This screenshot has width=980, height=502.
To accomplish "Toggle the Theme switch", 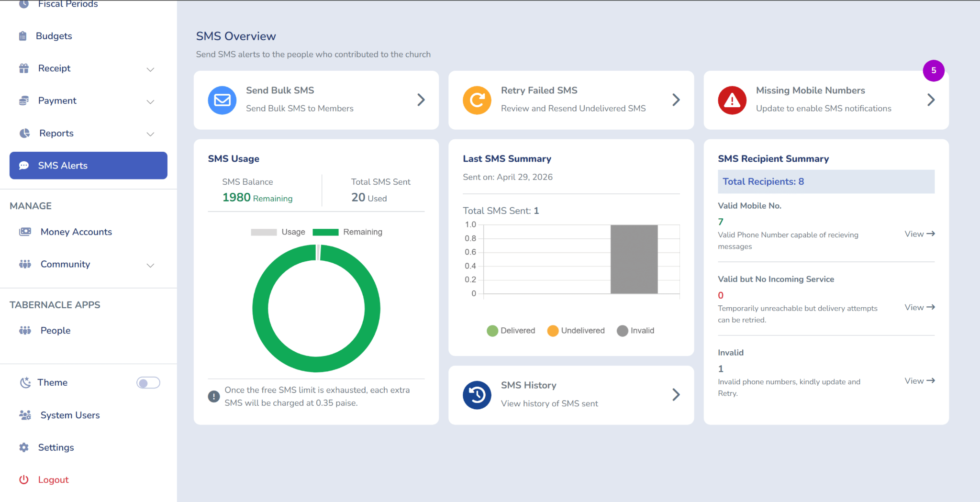I will pos(148,383).
